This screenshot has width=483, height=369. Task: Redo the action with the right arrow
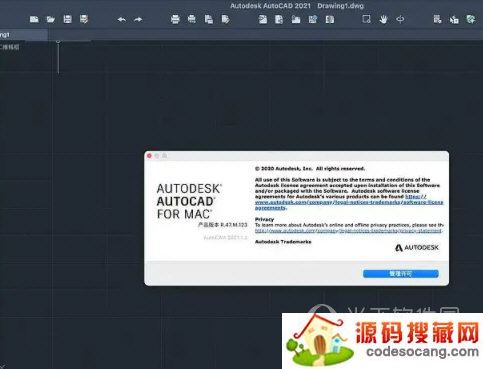pos(138,20)
